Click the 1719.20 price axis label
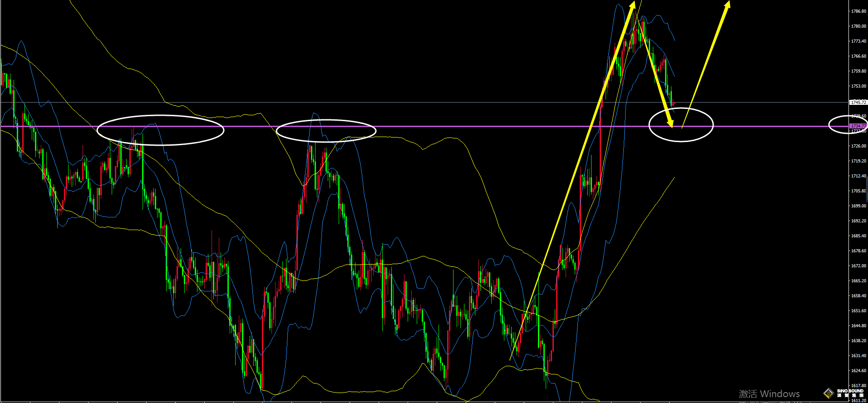 click(858, 161)
